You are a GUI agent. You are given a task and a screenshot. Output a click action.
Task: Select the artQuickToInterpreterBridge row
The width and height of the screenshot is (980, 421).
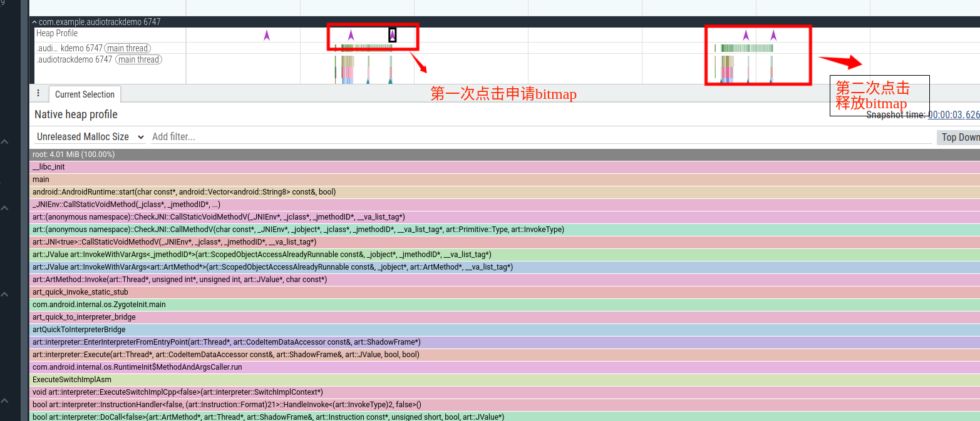click(x=505, y=330)
